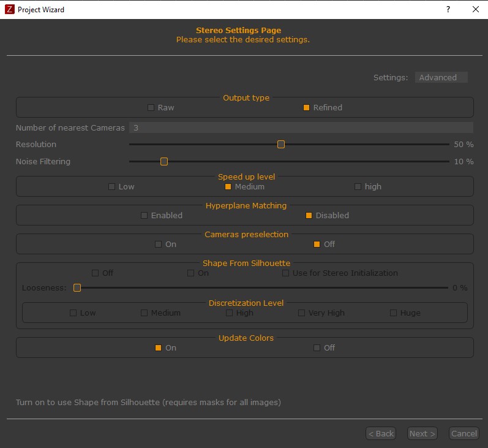The height and width of the screenshot is (448, 488).
Task: Set Speed up level to Low
Action: (x=112, y=187)
